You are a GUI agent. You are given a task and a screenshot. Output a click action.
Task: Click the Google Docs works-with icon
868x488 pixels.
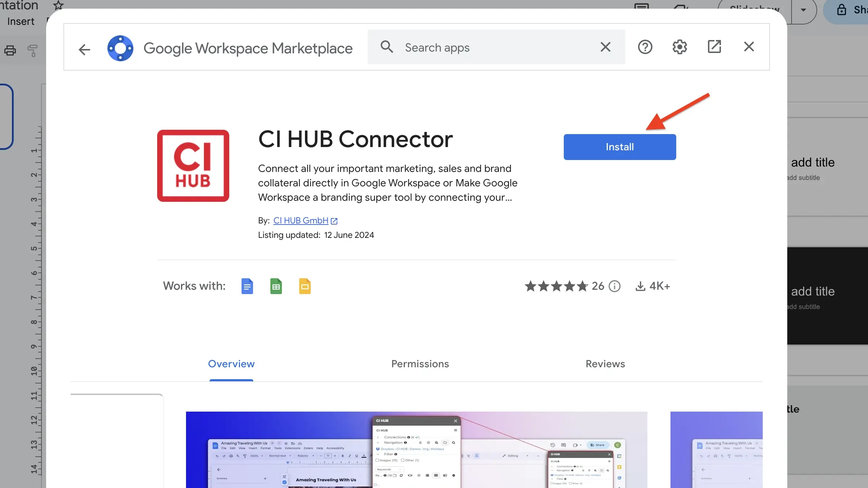[247, 286]
